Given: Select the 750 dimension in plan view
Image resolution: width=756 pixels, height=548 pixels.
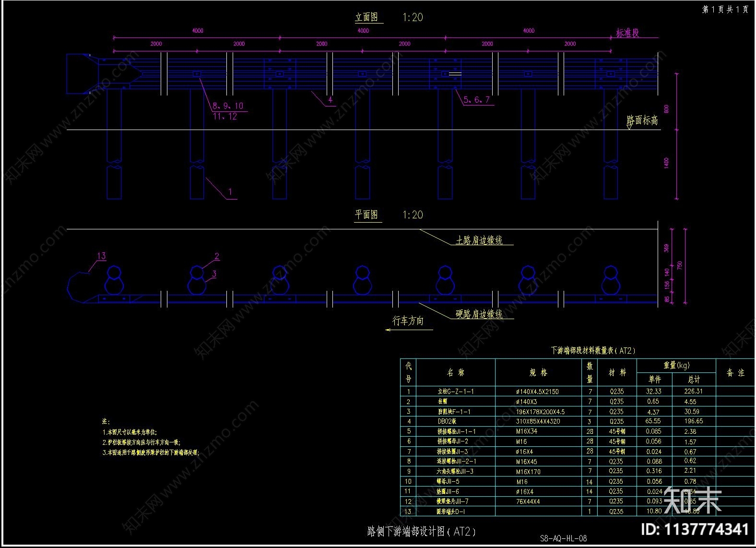Looking at the screenshot, I should coord(680,266).
